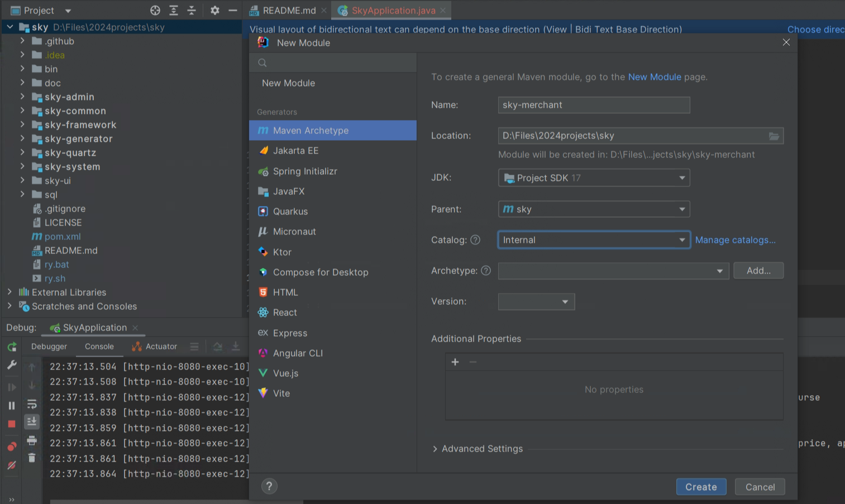The width and height of the screenshot is (845, 504).
Task: Open the Actuator tab
Action: (x=155, y=347)
